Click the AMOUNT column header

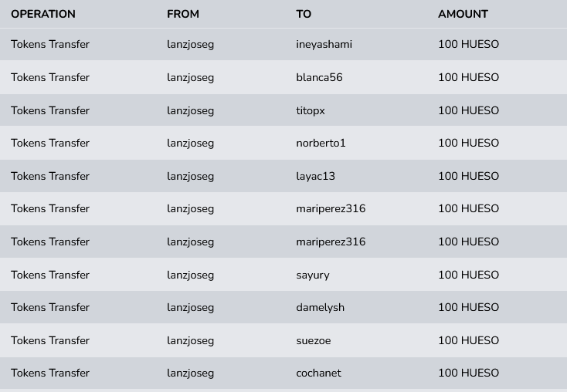(x=463, y=14)
